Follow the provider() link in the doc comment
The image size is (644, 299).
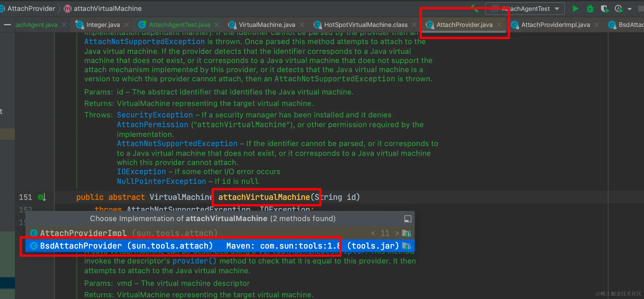[x=194, y=261]
